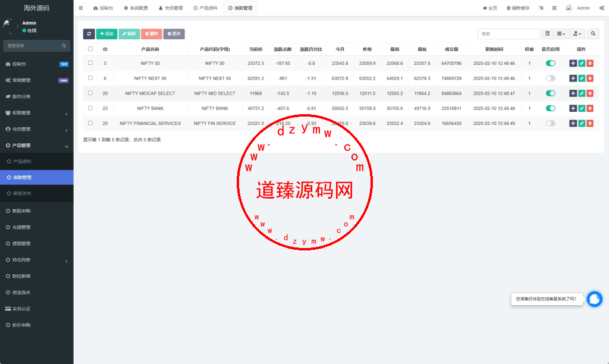Image resolution: width=609 pixels, height=364 pixels.
Task: Switch to the 产品资料 top tab
Action: [x=205, y=8]
